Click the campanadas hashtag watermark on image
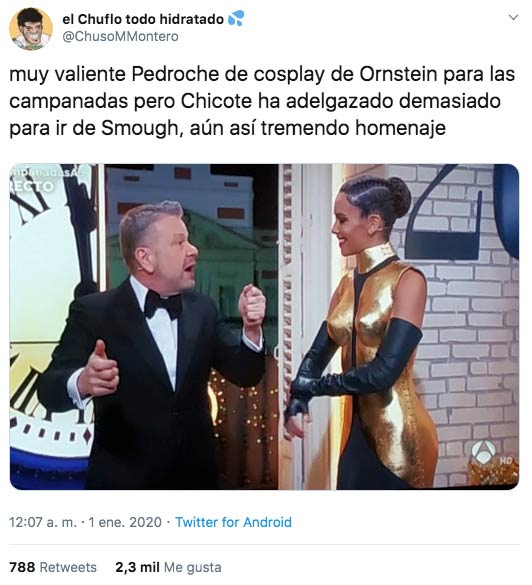This screenshot has height=585, width=532. coord(47,172)
